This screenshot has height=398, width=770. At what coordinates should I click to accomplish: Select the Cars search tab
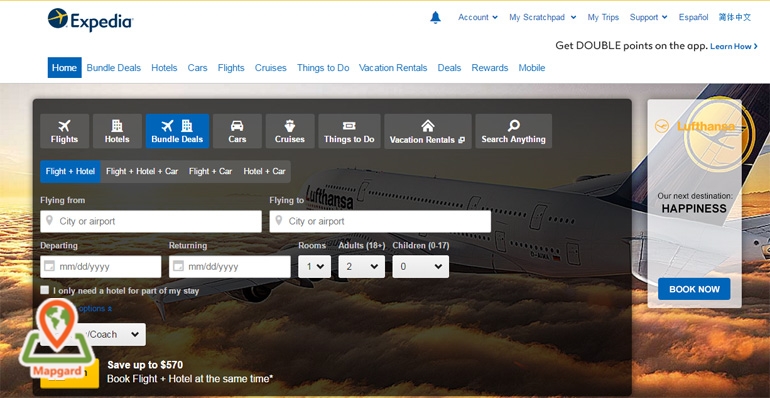(237, 131)
